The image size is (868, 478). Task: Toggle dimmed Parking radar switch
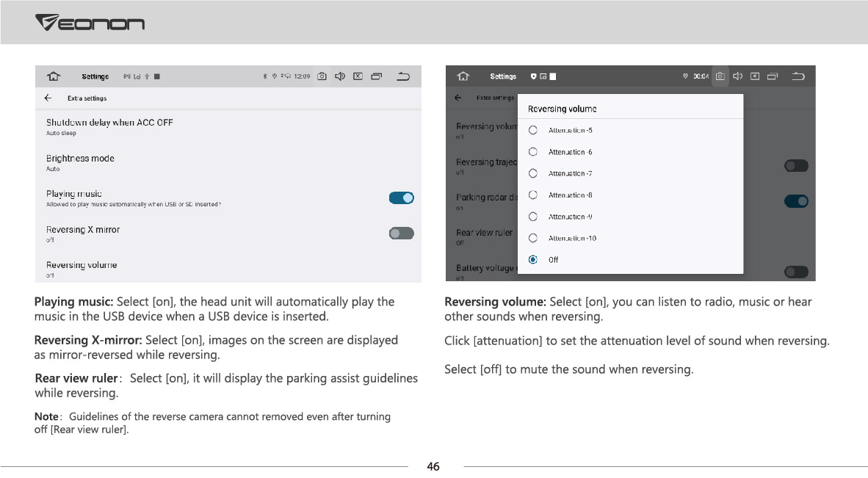(x=796, y=201)
